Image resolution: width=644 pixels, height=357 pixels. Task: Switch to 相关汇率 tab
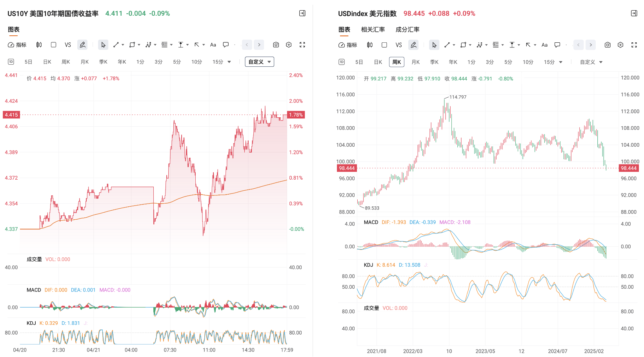pos(373,29)
